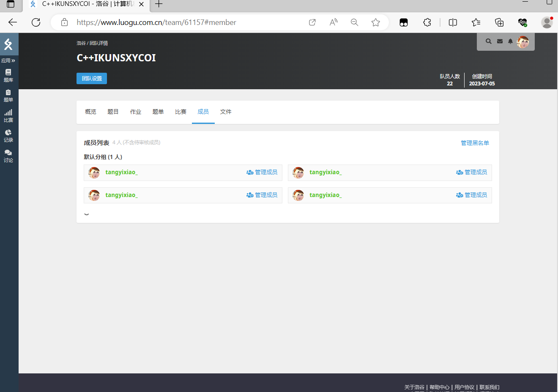The image size is (558, 392).
Task: Toggle split screen view
Action: click(453, 22)
